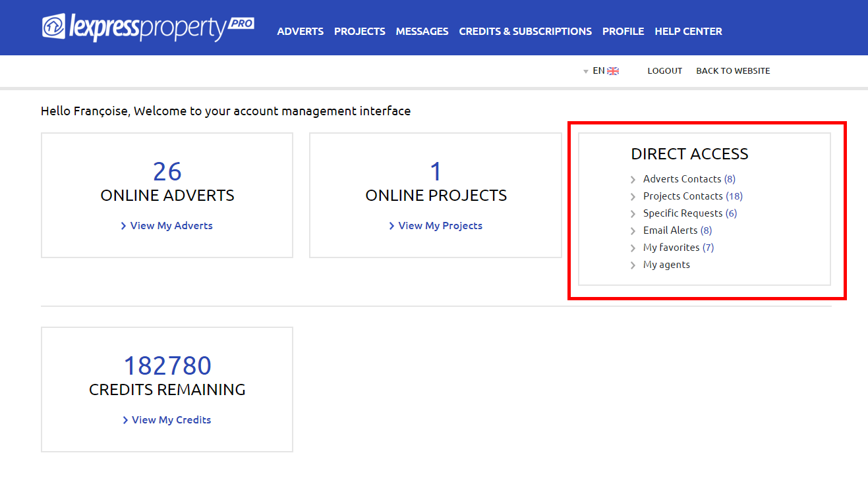
Task: Open Adverts Contacts (8) in Direct Access
Action: 689,179
